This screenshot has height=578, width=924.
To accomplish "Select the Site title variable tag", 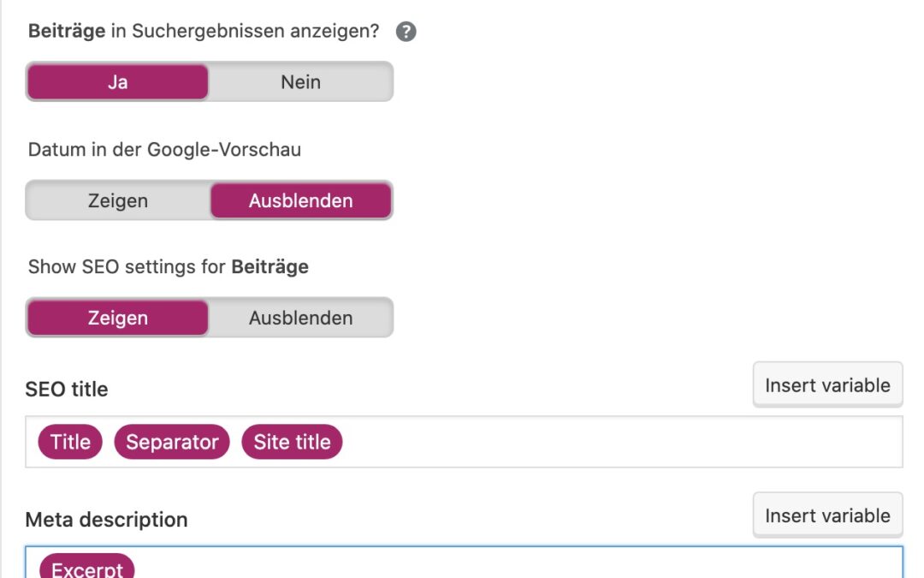I will tap(292, 442).
